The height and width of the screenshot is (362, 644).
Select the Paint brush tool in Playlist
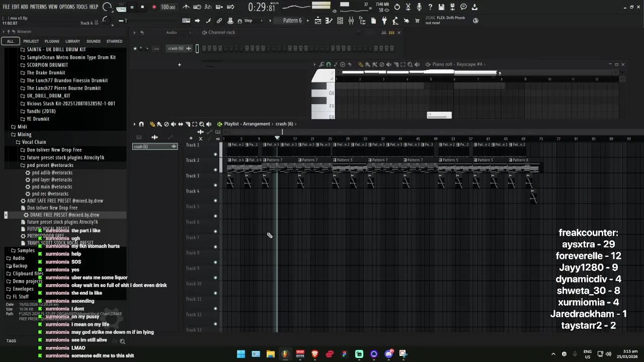pyautogui.click(x=159, y=124)
